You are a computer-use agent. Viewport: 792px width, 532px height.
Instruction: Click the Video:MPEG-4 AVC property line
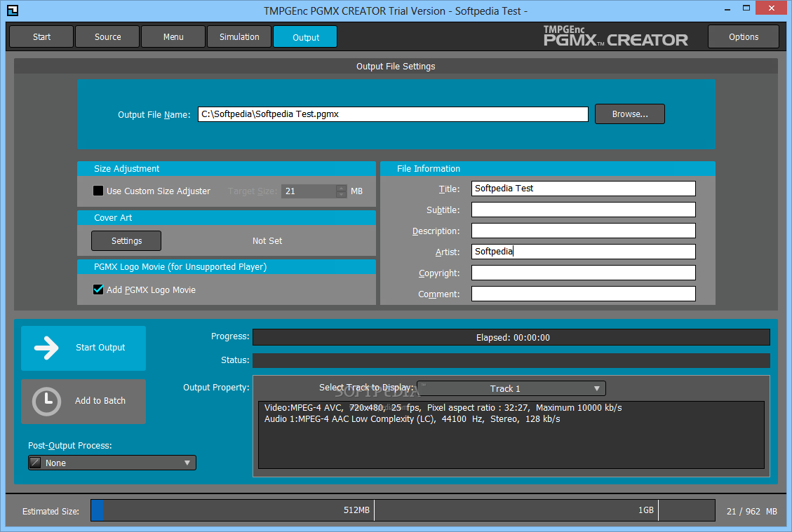point(443,407)
